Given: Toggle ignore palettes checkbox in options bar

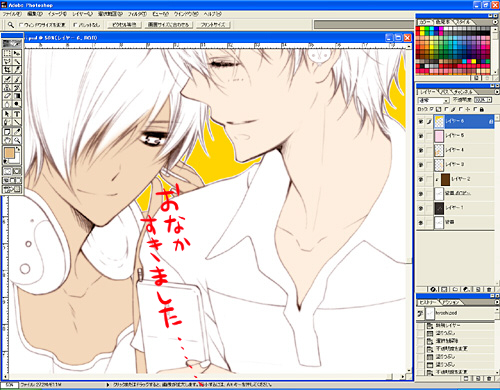Looking at the screenshot, I should 75,25.
